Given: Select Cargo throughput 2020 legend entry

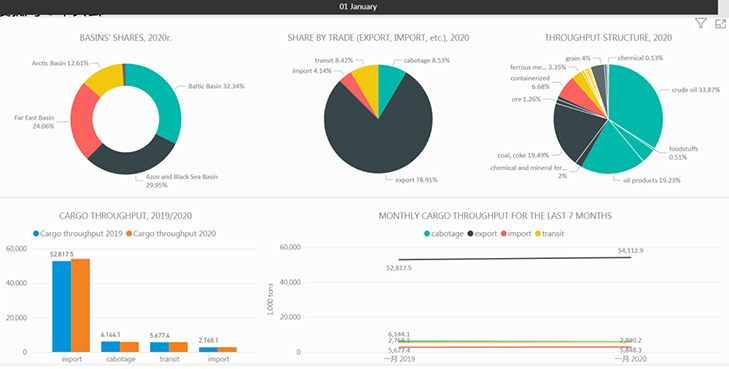Looking at the screenshot, I should pos(171,234).
